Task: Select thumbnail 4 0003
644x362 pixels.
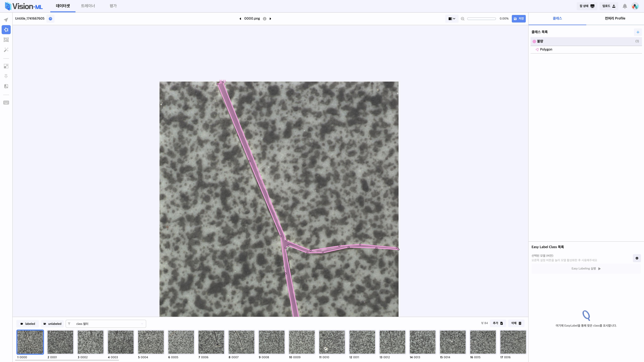Action: pos(121,342)
